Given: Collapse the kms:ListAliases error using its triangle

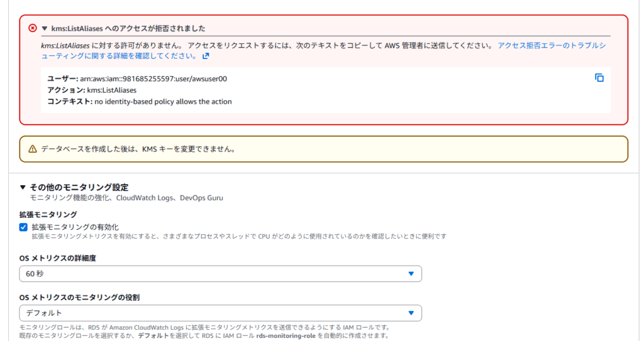Looking at the screenshot, I should pyautogui.click(x=45, y=29).
